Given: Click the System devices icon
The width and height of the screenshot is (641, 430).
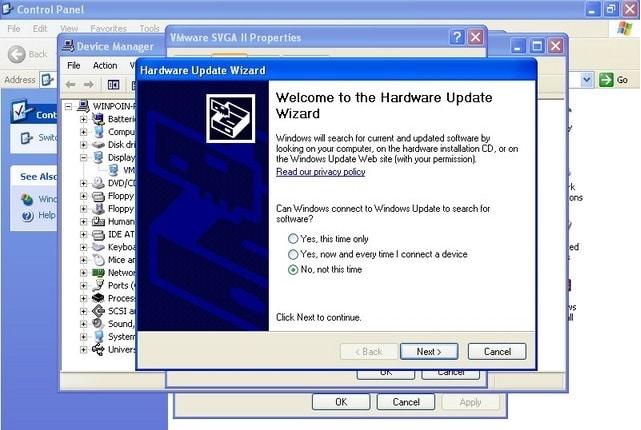Looking at the screenshot, I should tap(98, 337).
